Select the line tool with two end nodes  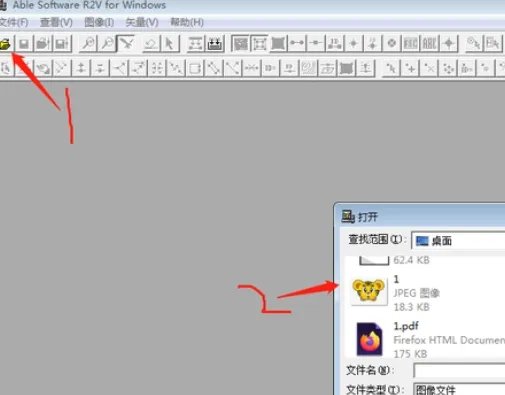click(297, 44)
